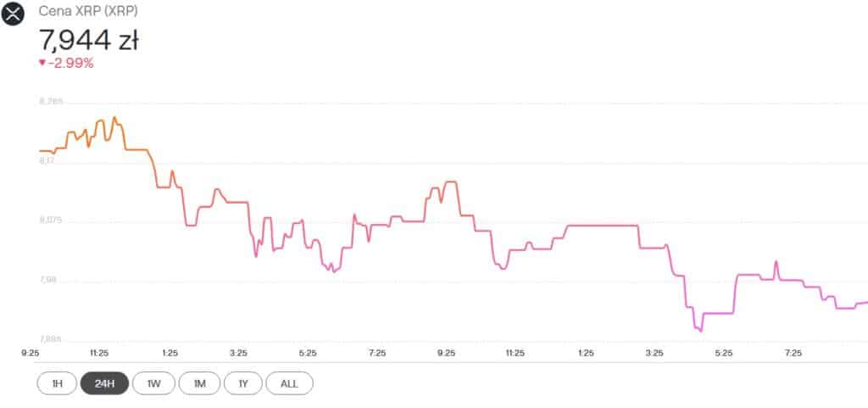Click the first 9:25 time axis label
The width and height of the screenshot is (868, 408).
(31, 353)
